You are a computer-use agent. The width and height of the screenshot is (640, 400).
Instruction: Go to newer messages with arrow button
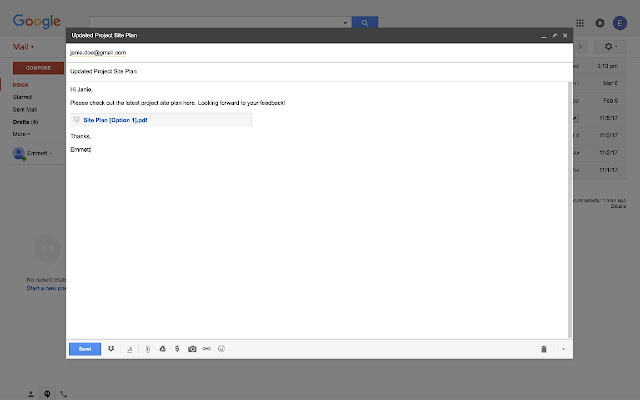point(580,47)
